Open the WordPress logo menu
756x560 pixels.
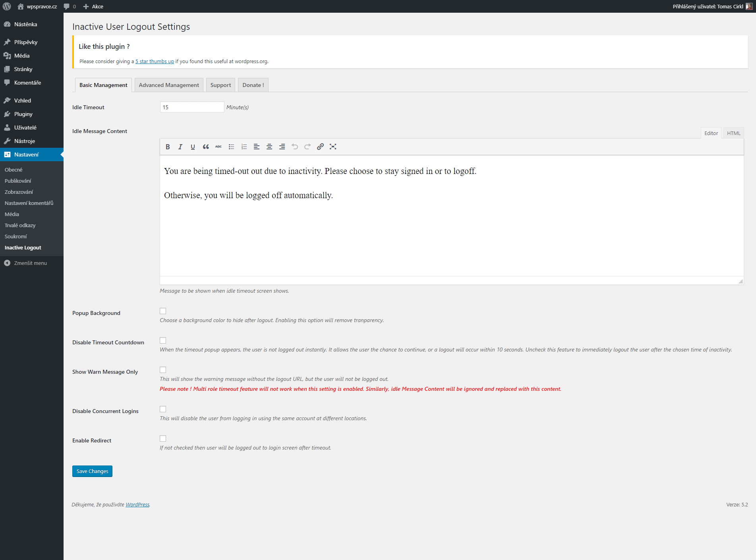coord(7,6)
